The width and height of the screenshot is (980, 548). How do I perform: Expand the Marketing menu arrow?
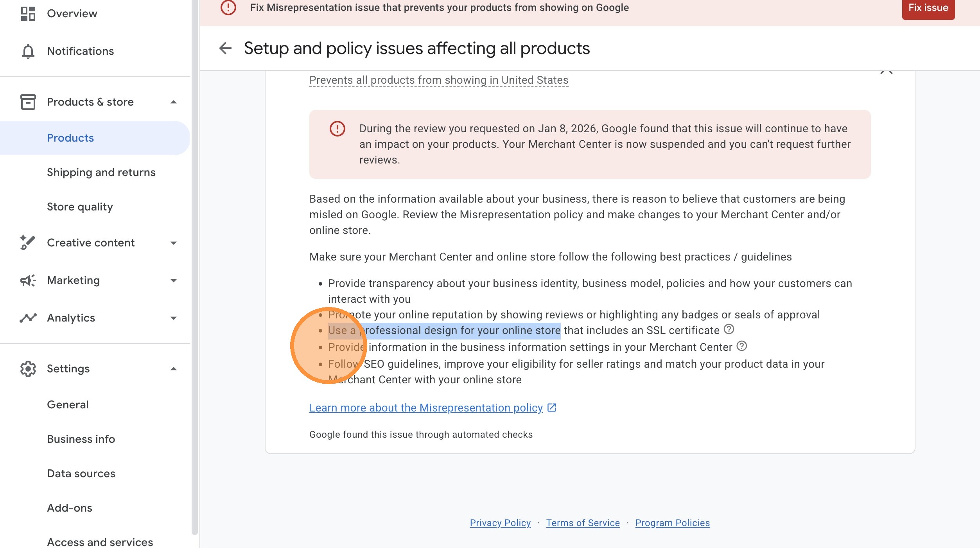click(x=174, y=280)
